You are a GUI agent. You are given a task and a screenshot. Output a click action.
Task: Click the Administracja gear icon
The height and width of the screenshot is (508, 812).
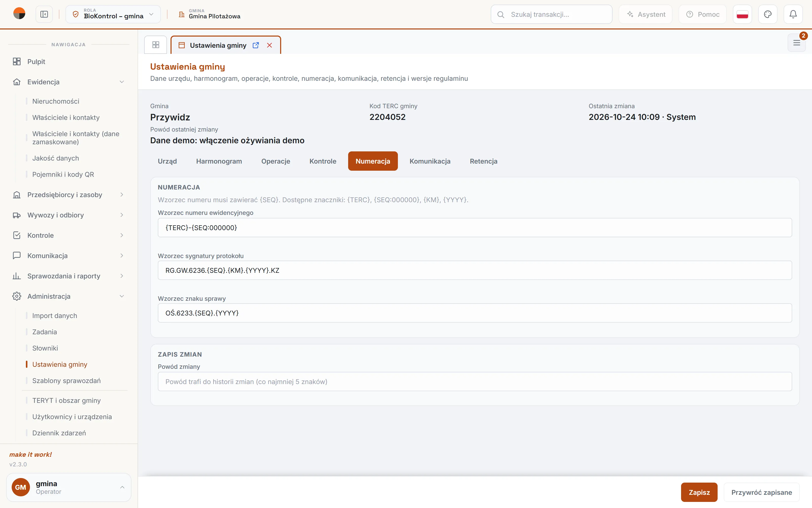[x=17, y=296]
